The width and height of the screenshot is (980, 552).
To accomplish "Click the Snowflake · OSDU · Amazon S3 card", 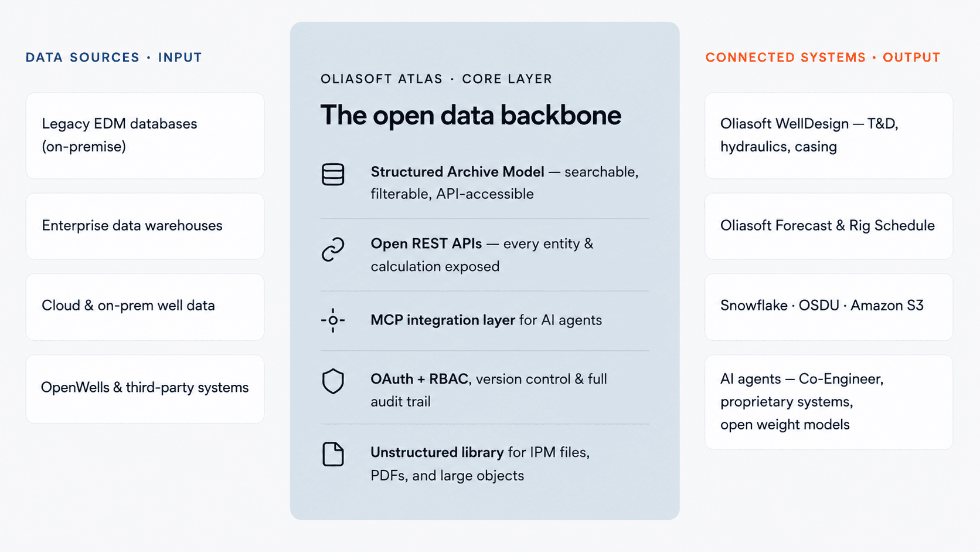I will [x=828, y=306].
